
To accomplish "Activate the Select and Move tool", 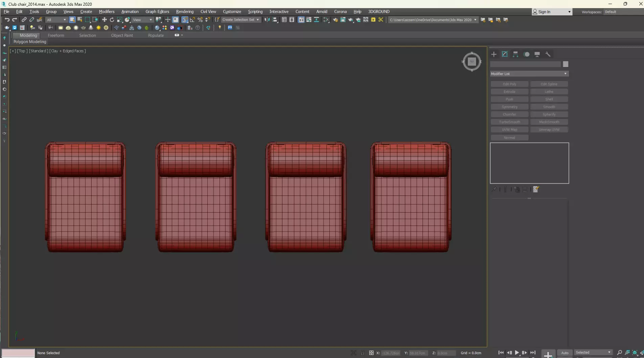I will click(x=105, y=20).
